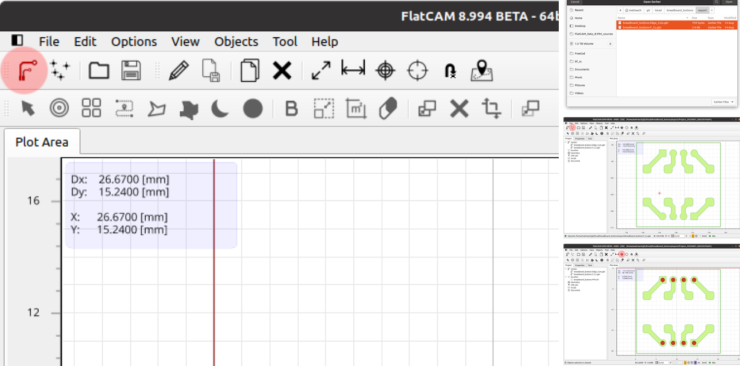The width and height of the screenshot is (740, 366).
Task: Open a project with the folder icon
Action: click(99, 70)
